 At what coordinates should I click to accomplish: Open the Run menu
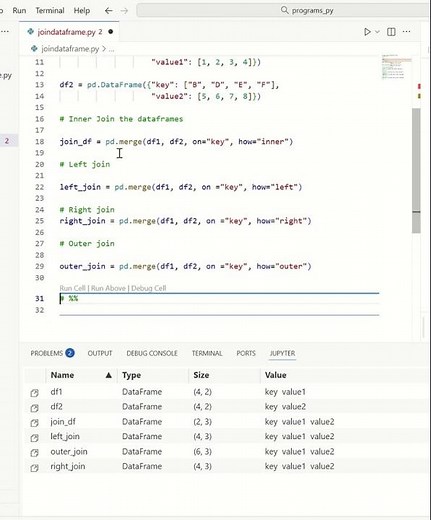point(19,11)
